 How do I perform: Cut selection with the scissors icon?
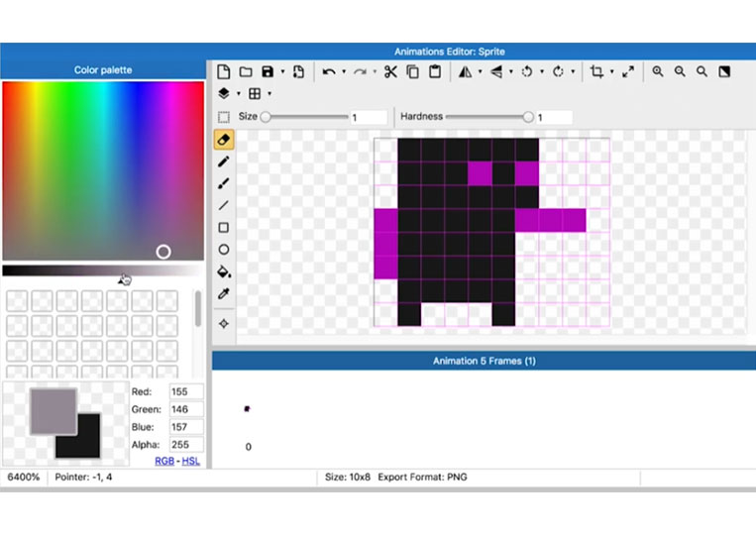click(x=390, y=71)
